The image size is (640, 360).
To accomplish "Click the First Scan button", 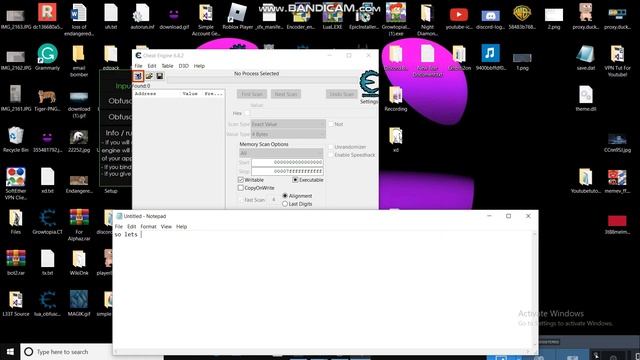I will 252,94.
